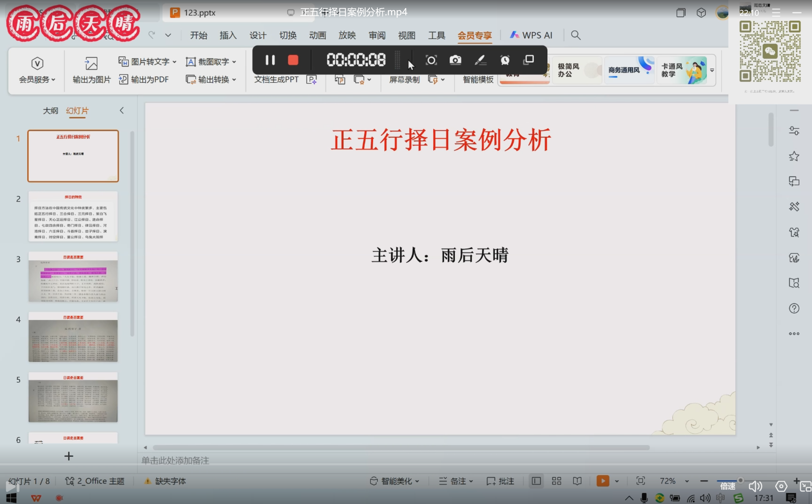
Task: Open the 插入 ribbon tab
Action: tap(228, 35)
